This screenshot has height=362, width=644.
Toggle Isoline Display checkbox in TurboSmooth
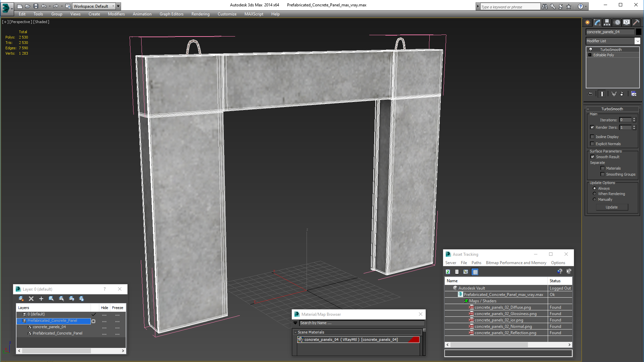pyautogui.click(x=592, y=136)
